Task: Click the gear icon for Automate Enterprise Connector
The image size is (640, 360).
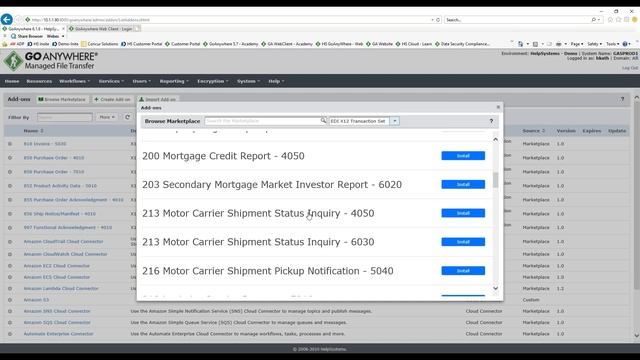Action: pyautogui.click(x=10, y=334)
